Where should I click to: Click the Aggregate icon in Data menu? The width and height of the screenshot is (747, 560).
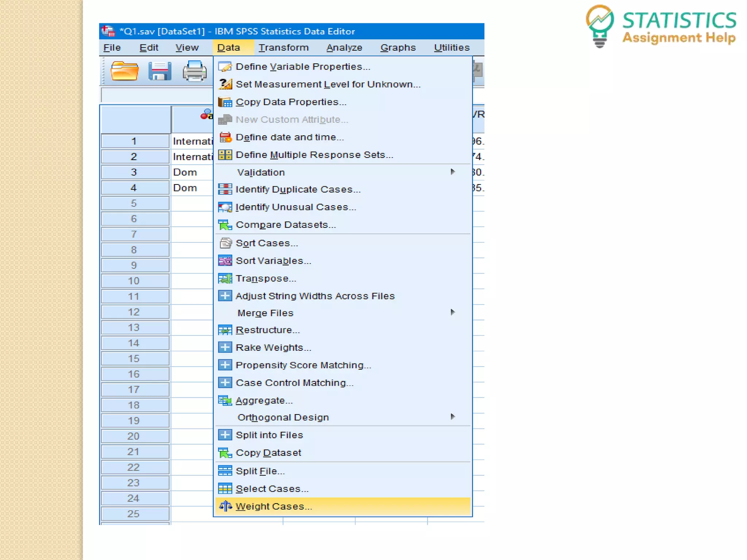click(225, 400)
